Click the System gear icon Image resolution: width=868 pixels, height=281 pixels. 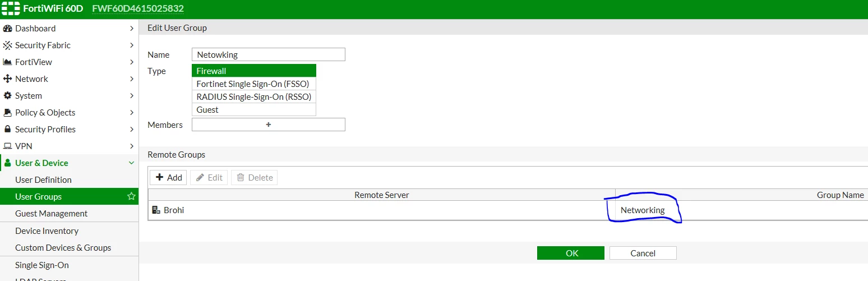(x=7, y=96)
